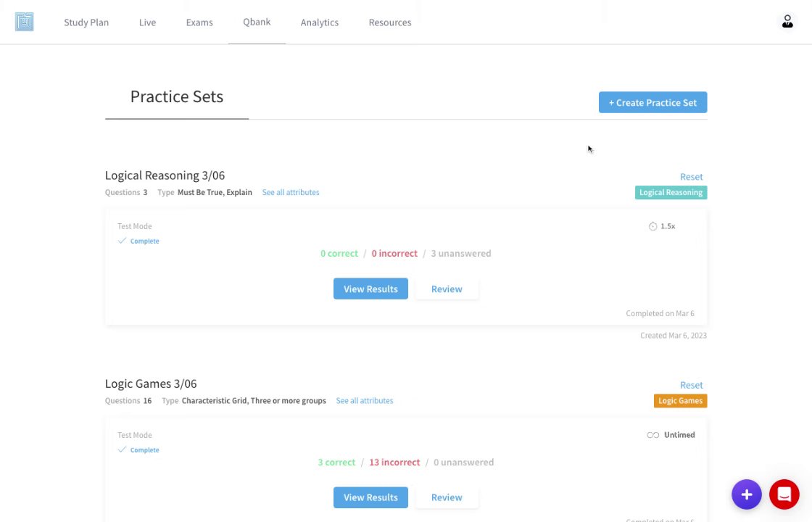This screenshot has height=522, width=812.
Task: Reset the Logical Reasoning 3/06 set
Action: [691, 177]
